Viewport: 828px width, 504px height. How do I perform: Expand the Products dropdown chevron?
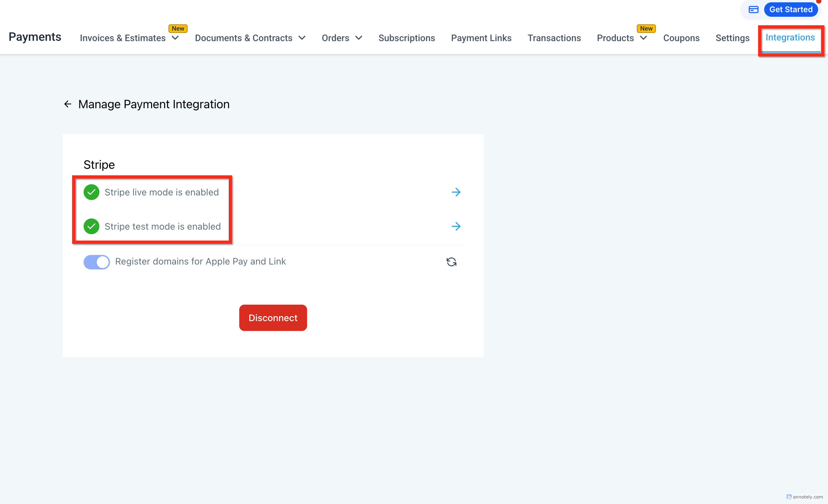tap(643, 38)
